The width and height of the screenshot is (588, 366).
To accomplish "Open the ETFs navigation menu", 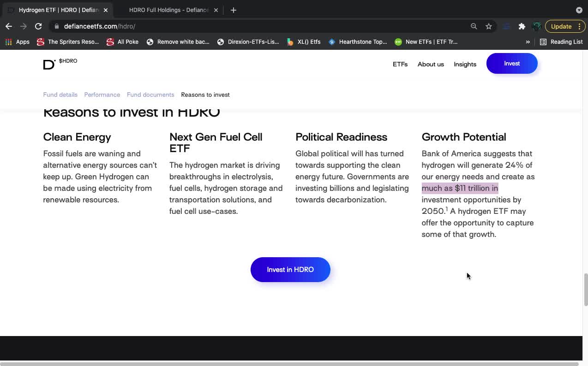I will coord(400,64).
